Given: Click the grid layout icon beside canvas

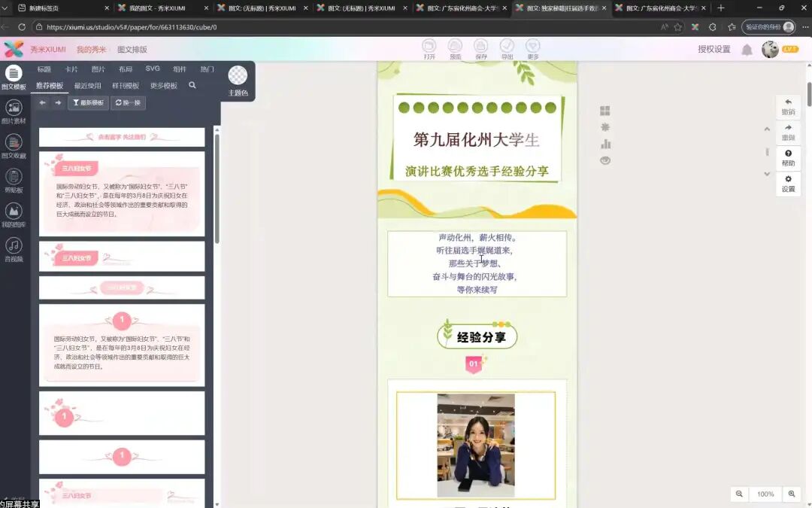Looking at the screenshot, I should point(604,111).
